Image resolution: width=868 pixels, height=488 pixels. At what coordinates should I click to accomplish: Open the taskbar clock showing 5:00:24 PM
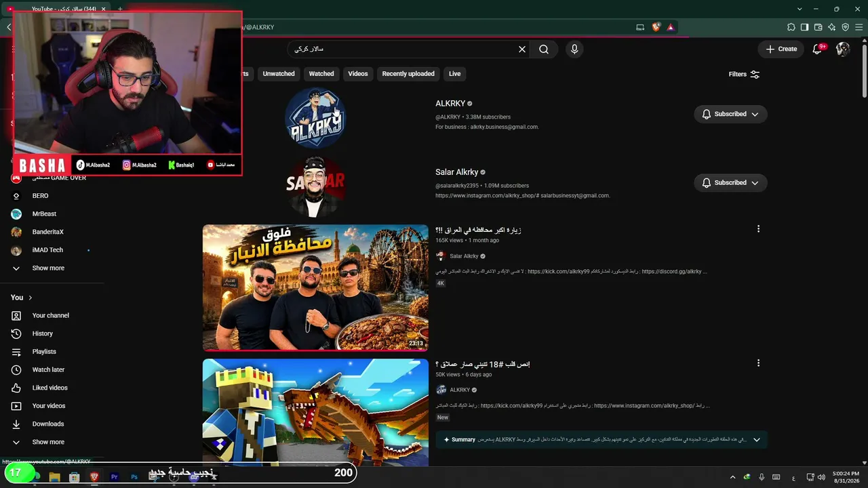point(846,477)
